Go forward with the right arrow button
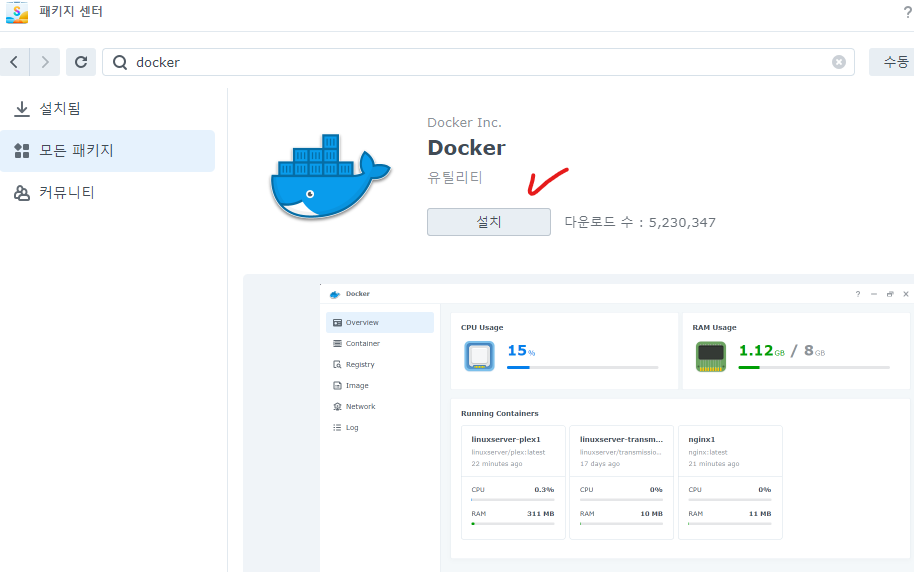The height and width of the screenshot is (572, 914). click(45, 62)
